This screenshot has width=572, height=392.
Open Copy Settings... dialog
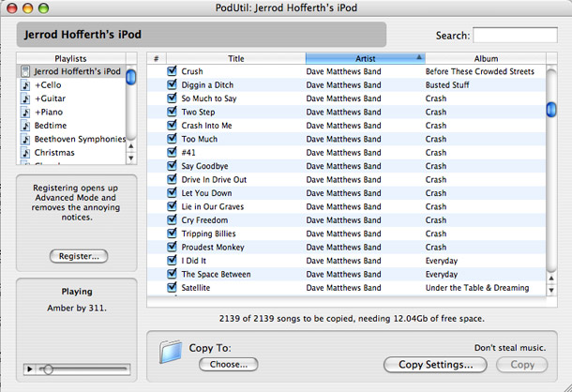(x=436, y=365)
